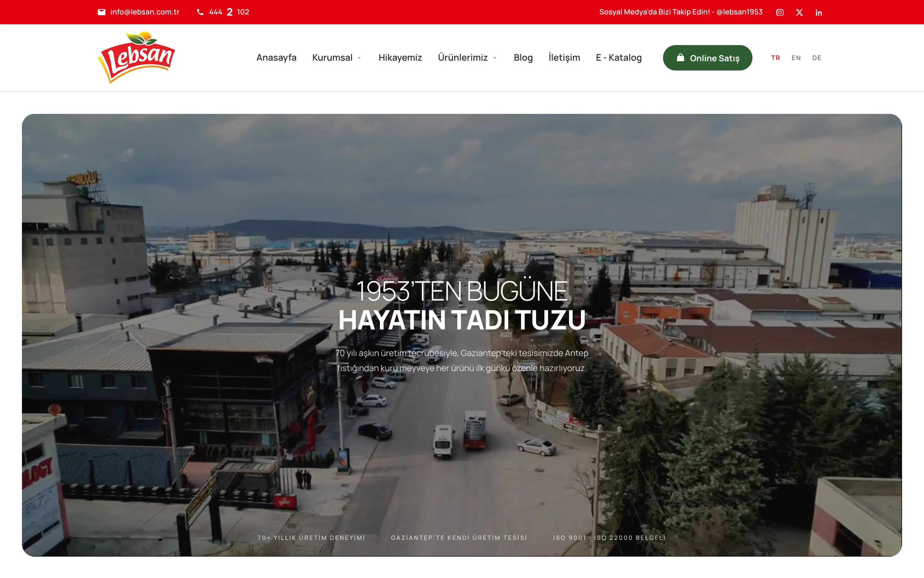Click the envelope email icon
The image size is (924, 578).
coord(102,12)
